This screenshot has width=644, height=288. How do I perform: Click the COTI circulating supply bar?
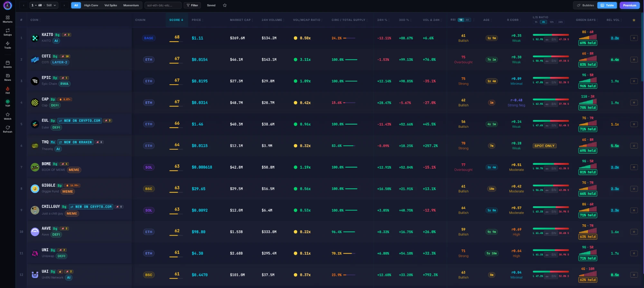point(351,60)
